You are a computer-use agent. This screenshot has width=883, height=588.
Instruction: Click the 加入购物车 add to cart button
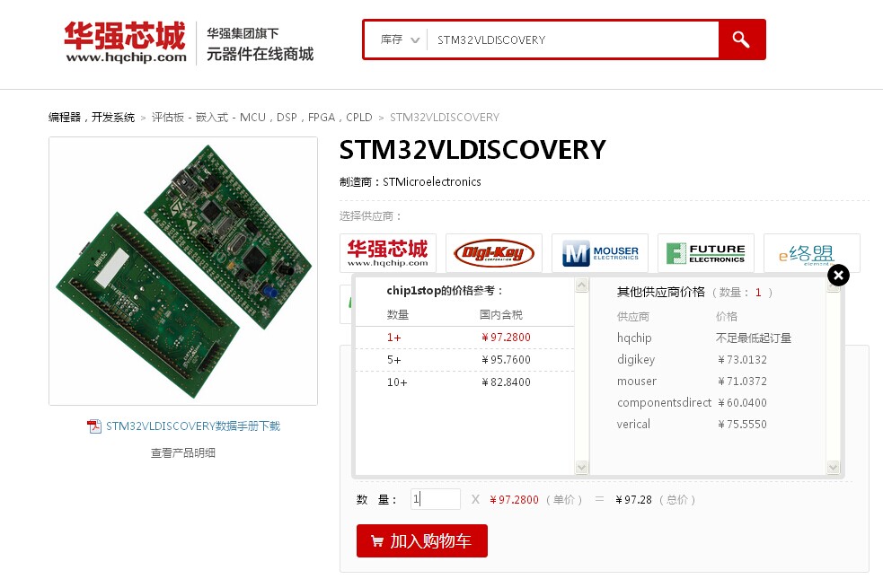point(422,540)
